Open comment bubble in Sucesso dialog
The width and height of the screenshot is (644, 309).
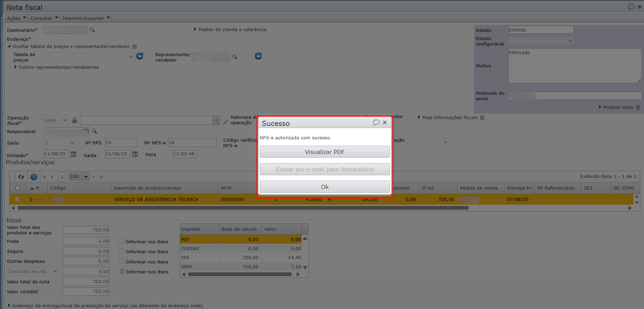point(376,122)
